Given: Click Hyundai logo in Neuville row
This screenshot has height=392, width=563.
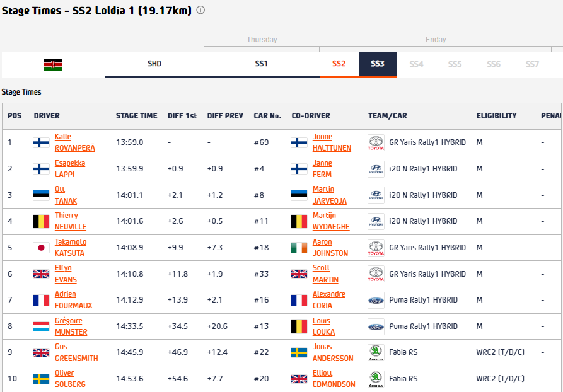Looking at the screenshot, I should point(376,221).
